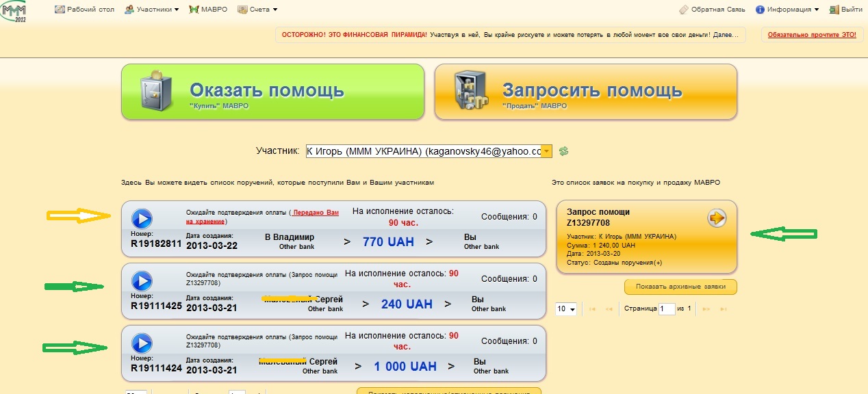The height and width of the screenshot is (394, 868).
Task: Click the Вы recipient in order R19111425
Action: point(478,299)
